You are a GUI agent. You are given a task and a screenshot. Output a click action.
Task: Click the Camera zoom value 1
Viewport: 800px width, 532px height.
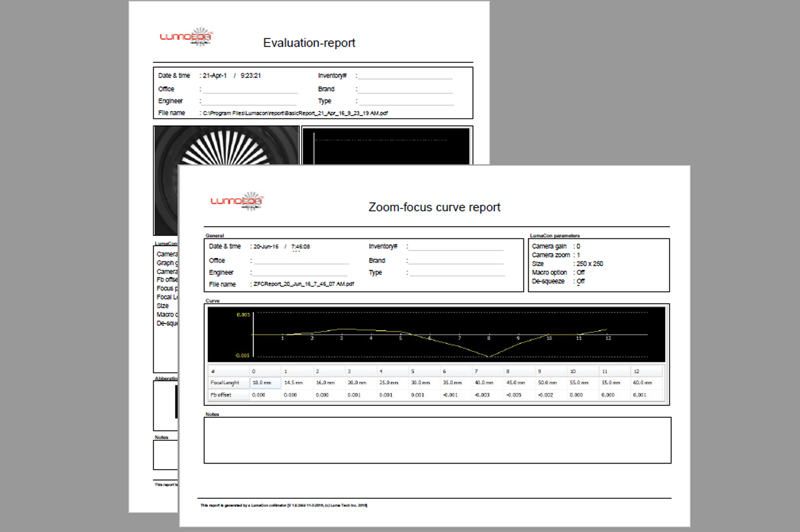578,255
